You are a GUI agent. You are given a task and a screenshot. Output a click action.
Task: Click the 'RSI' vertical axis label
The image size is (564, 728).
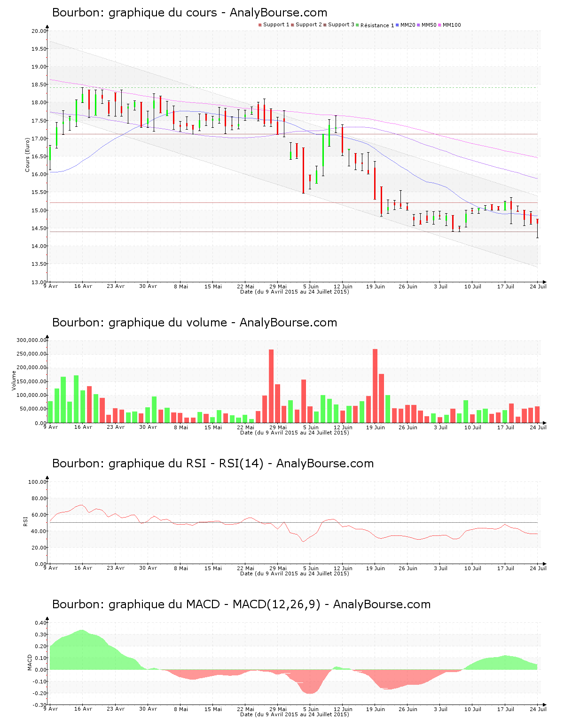26,521
